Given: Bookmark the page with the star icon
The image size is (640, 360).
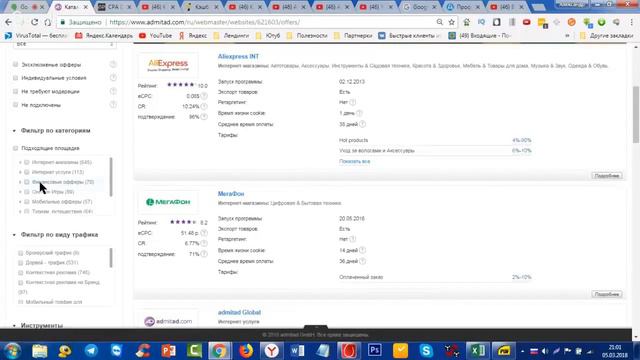Looking at the screenshot, I should pyautogui.click(x=451, y=22).
